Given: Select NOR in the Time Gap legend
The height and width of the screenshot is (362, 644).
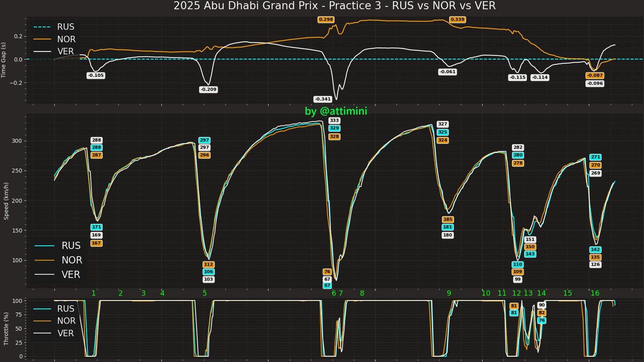Looking at the screenshot, I should (54, 39).
